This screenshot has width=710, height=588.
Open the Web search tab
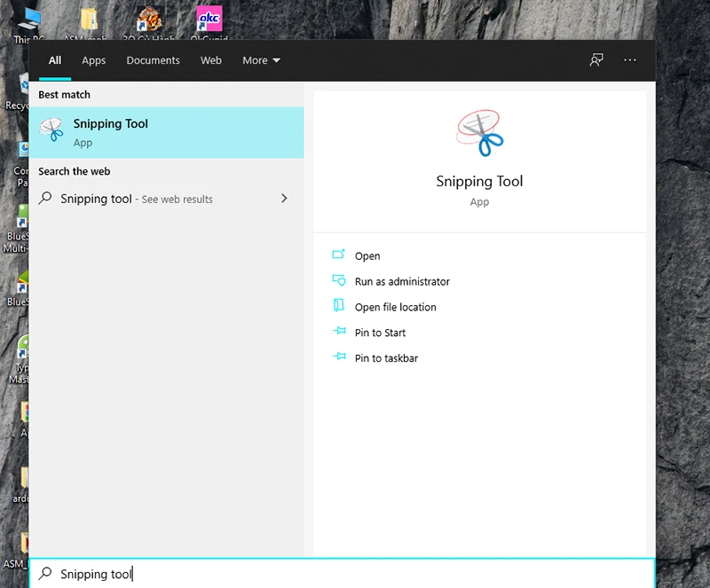click(x=211, y=60)
